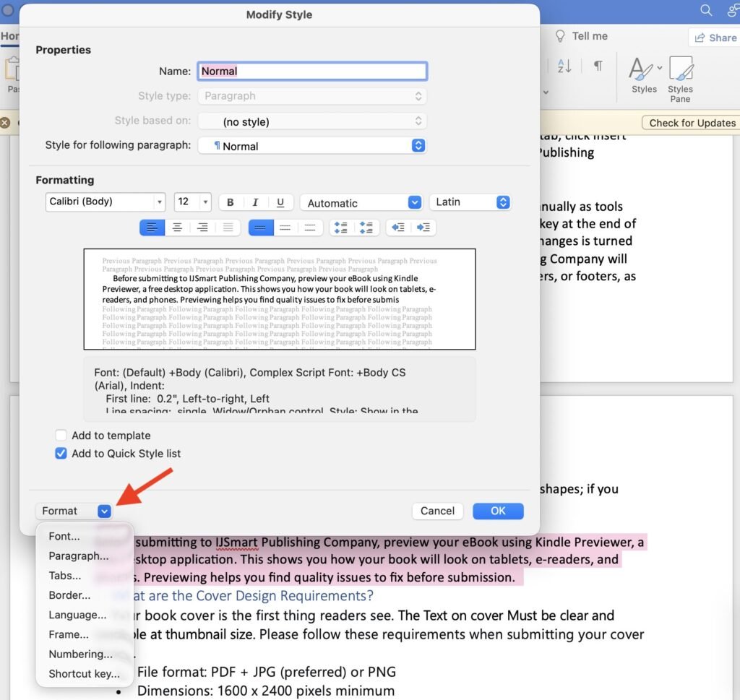Click the style preview box
740x700 pixels.
(x=280, y=299)
